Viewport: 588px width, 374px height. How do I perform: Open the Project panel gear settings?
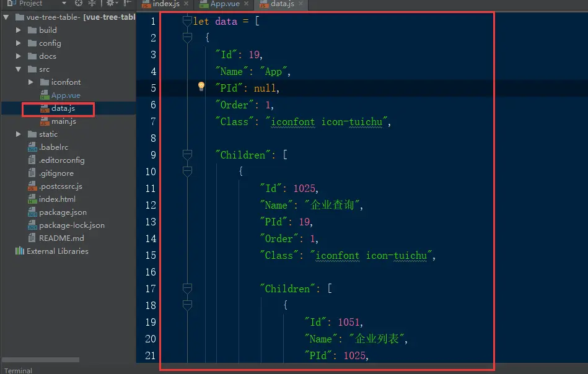pyautogui.click(x=112, y=3)
